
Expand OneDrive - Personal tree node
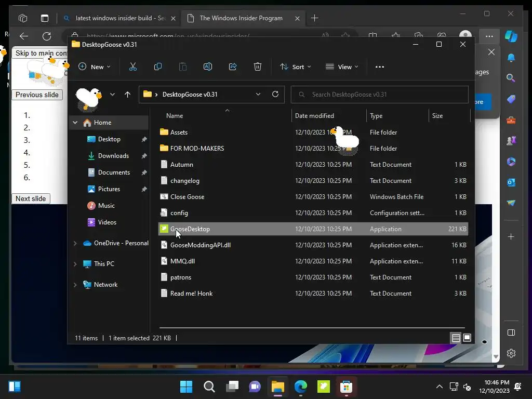click(75, 243)
